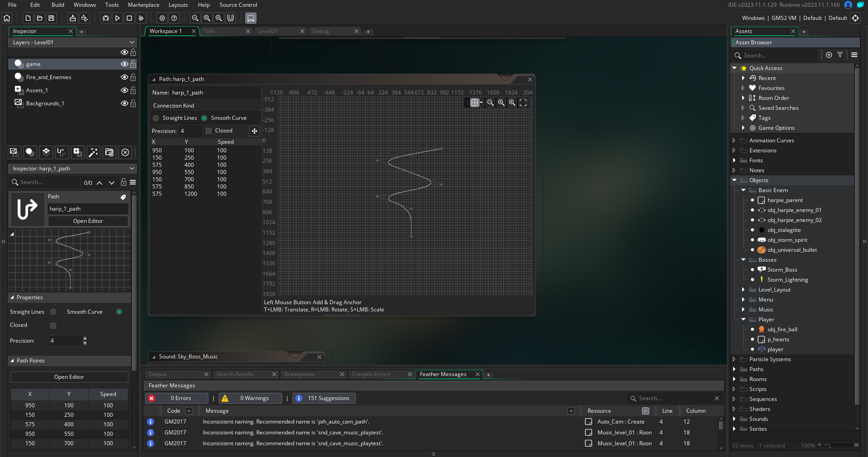Image resolution: width=868 pixels, height=457 pixels.
Task: Collapse the Bosses folder
Action: click(x=743, y=260)
